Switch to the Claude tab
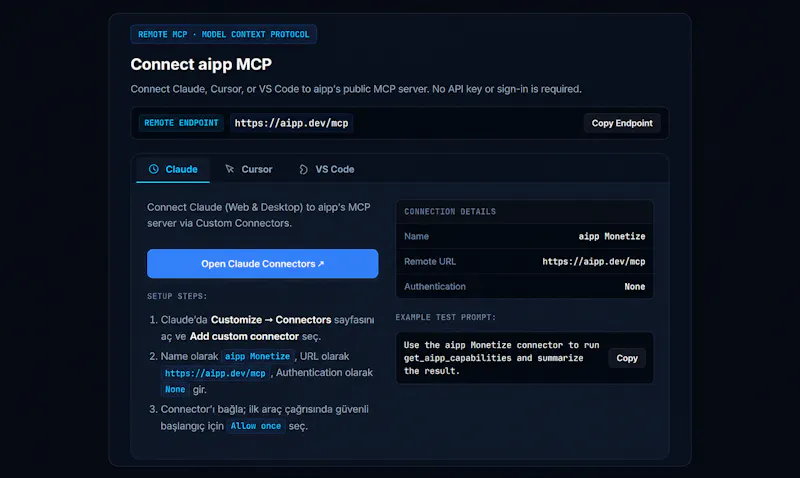The height and width of the screenshot is (478, 800). click(x=173, y=169)
